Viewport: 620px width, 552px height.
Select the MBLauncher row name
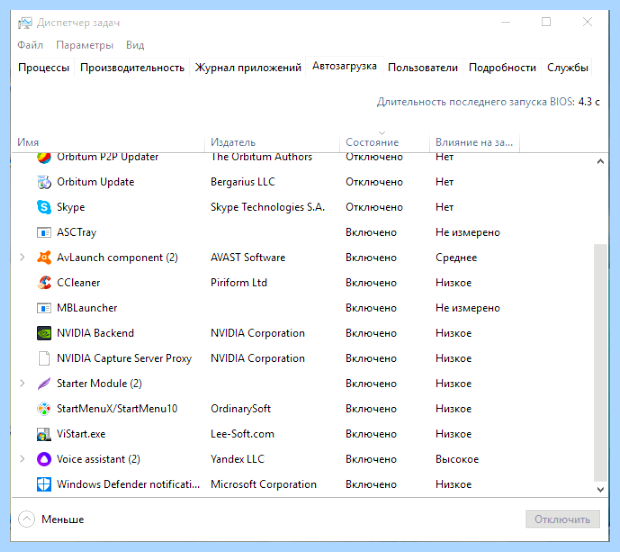tap(87, 308)
